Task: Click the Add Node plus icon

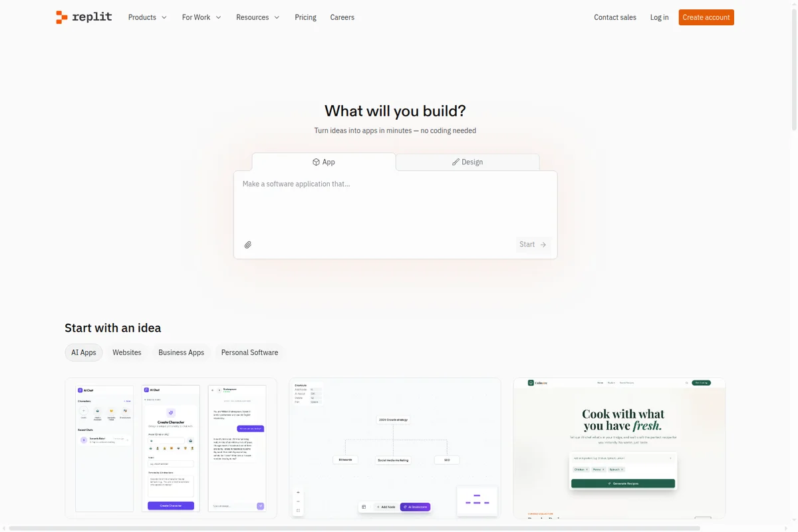Action: [378, 507]
